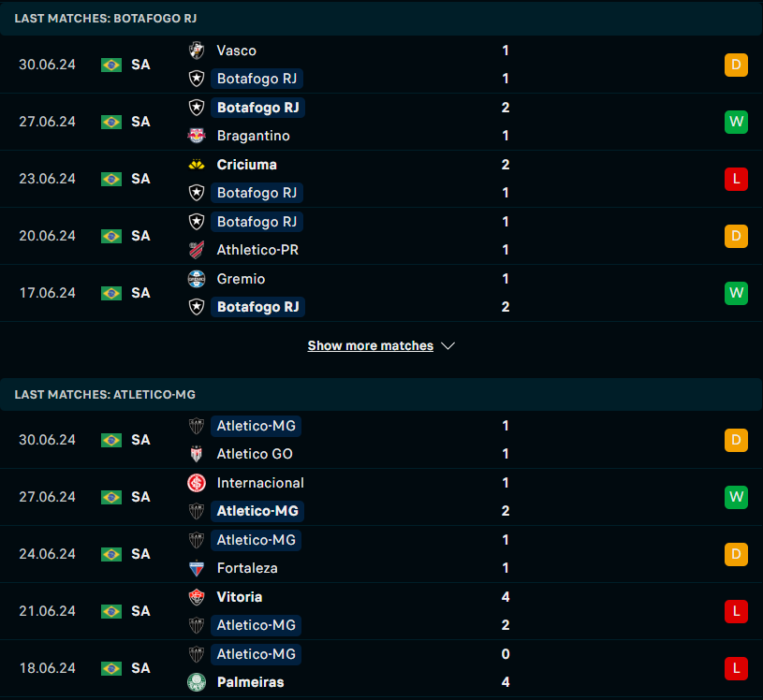Viewport: 763px width, 700px height.
Task: Click Botafogo crest in Athletico-PR match row
Action: (197, 222)
